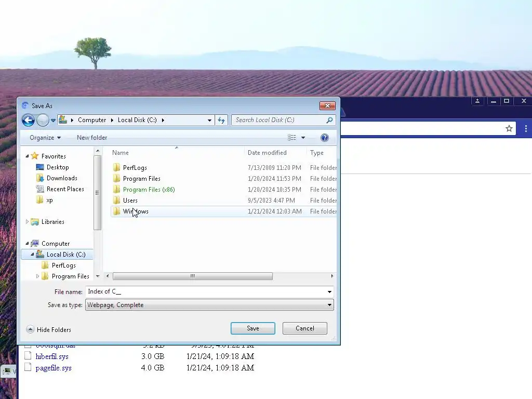
Task: Click the search magnifier icon in Search box
Action: pyautogui.click(x=329, y=120)
